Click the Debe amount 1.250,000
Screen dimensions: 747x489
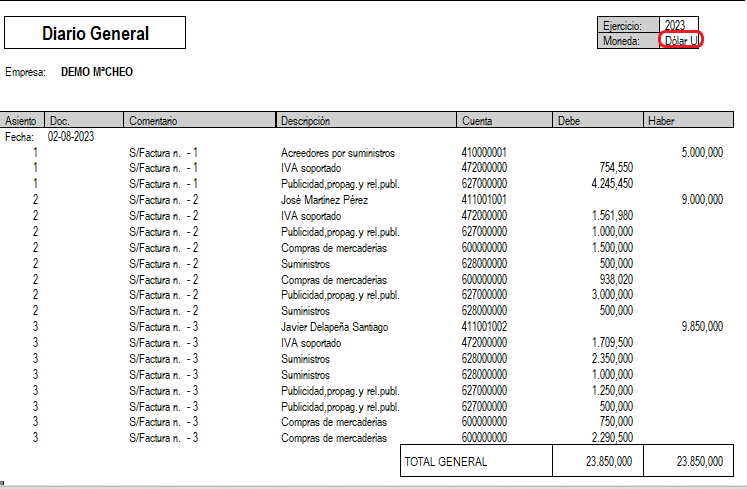point(613,390)
